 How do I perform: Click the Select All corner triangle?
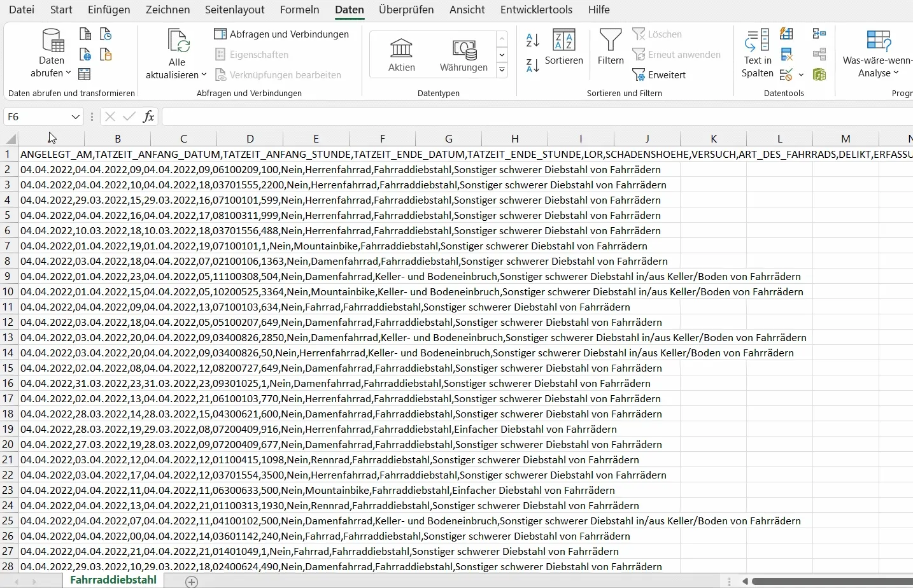[10, 139]
